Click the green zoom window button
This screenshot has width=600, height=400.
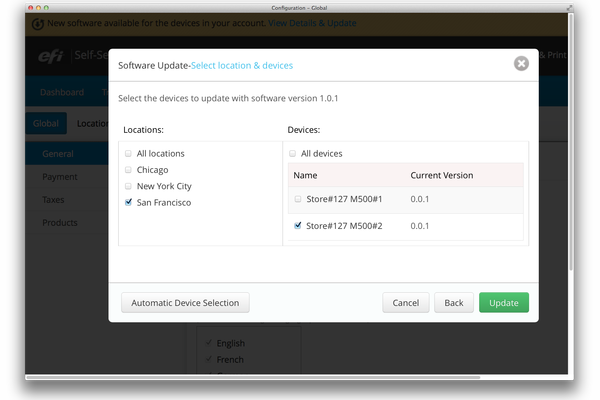point(46,7)
